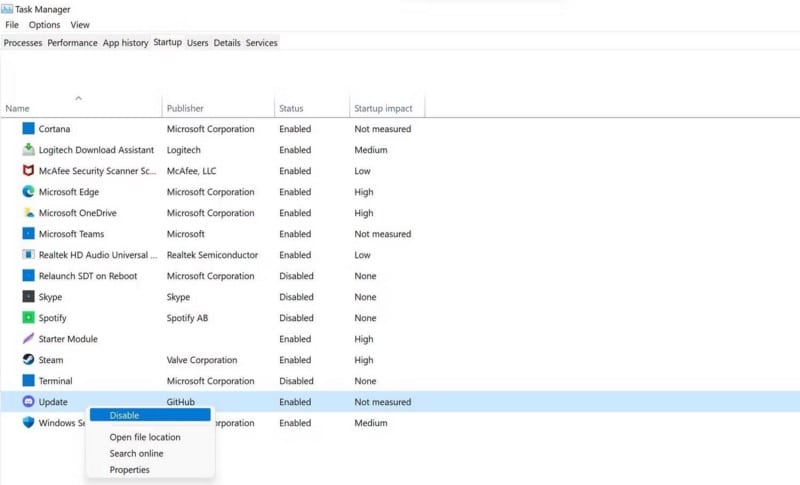Click the Spotify icon
The width and height of the screenshot is (800, 485).
point(29,317)
